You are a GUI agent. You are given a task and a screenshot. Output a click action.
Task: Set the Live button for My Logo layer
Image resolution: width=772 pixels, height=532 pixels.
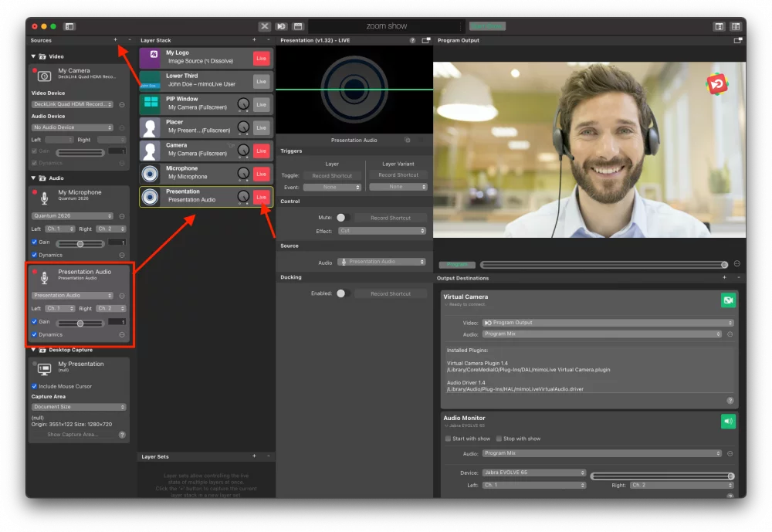[x=262, y=58]
